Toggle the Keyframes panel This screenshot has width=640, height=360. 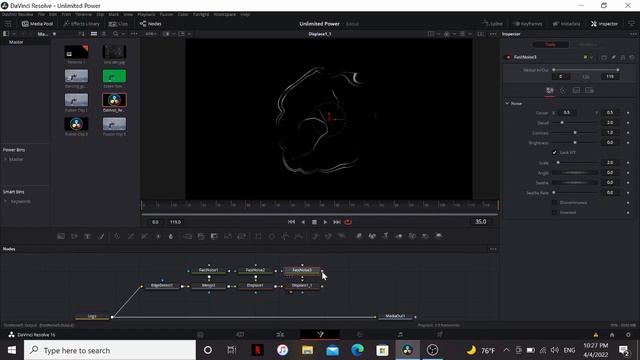528,24
